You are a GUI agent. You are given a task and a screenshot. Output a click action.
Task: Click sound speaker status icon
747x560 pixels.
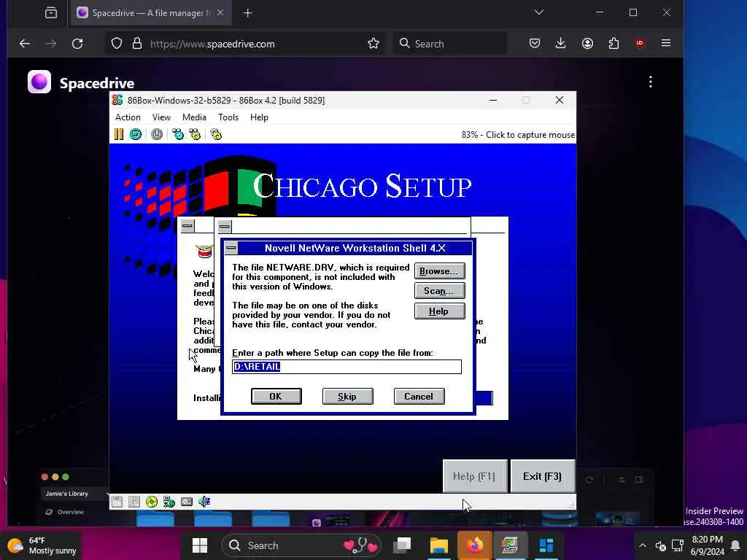tap(204, 502)
